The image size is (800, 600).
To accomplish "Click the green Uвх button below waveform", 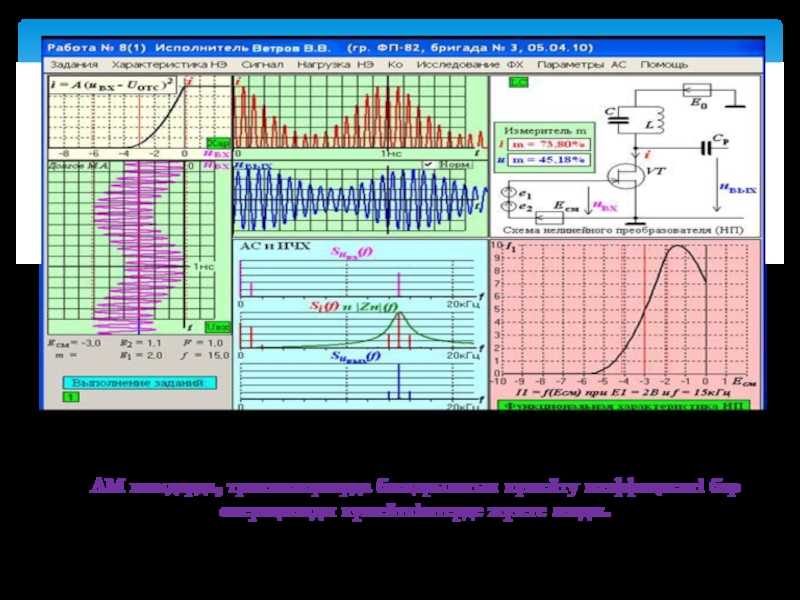I will tap(217, 327).
